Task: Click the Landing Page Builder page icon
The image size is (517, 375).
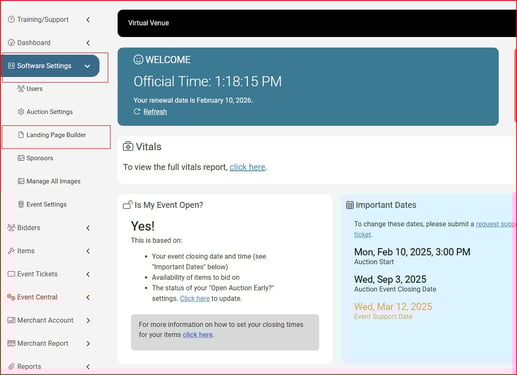Action: (21, 135)
